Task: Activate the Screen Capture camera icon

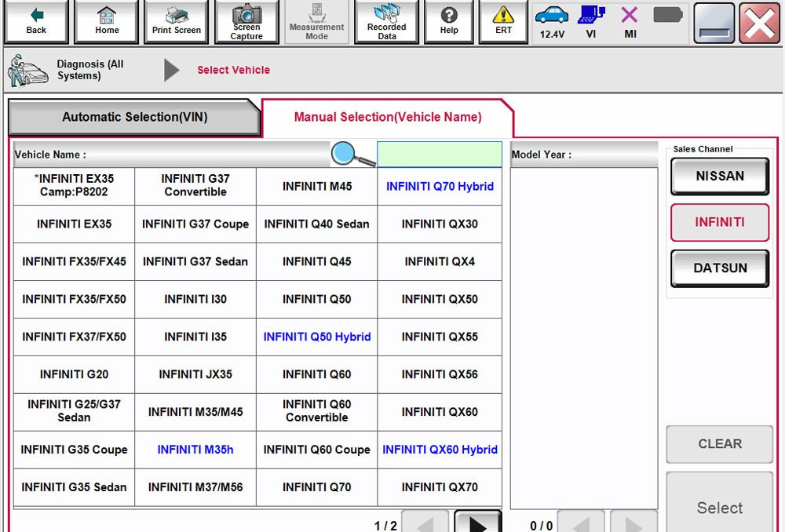Action: point(246,21)
